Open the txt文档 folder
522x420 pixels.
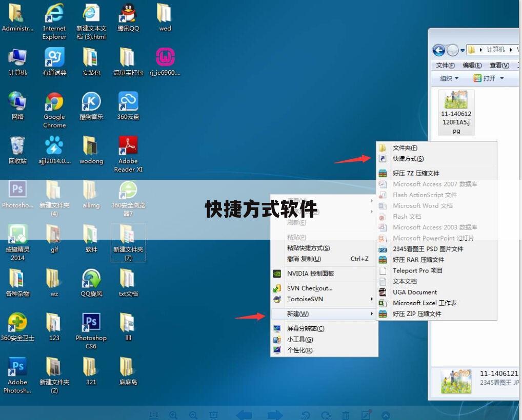[x=128, y=283]
